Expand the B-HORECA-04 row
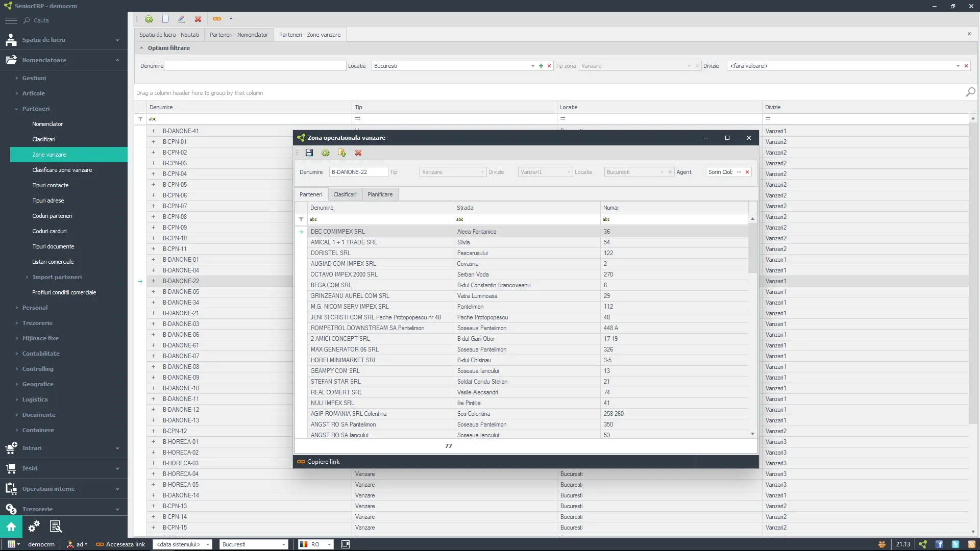980x551 pixels. click(153, 474)
